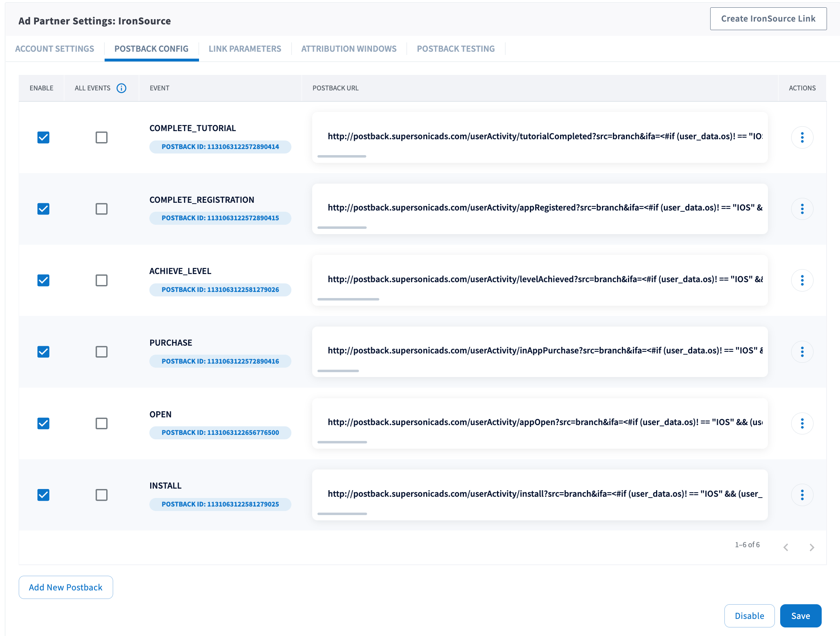The image size is (840, 636).
Task: Open actions menu for PURCHASE postback
Action: (x=802, y=352)
